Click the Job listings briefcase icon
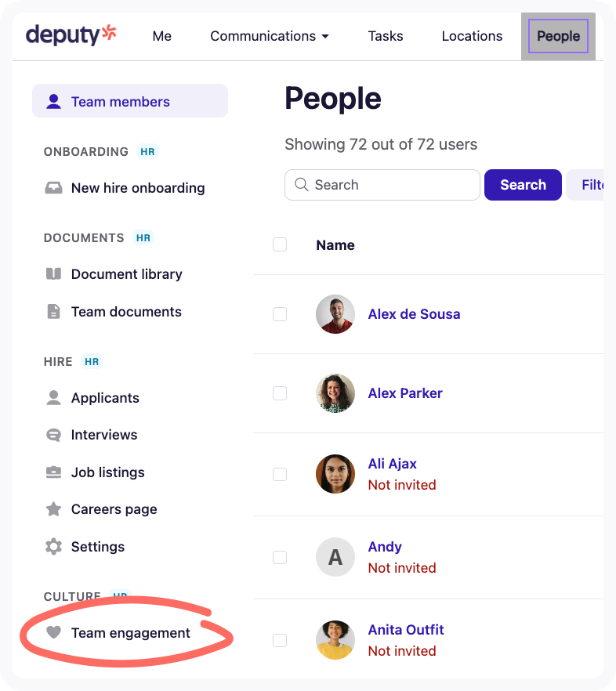Viewport: 616px width, 691px height. coord(53,472)
